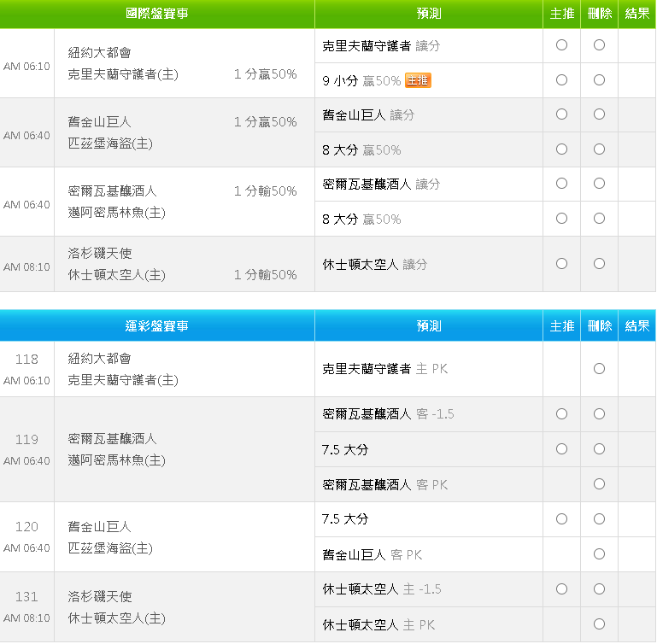Click 舊金山巨人 team name in game 120
The width and height of the screenshot is (657, 644).
[x=99, y=527]
